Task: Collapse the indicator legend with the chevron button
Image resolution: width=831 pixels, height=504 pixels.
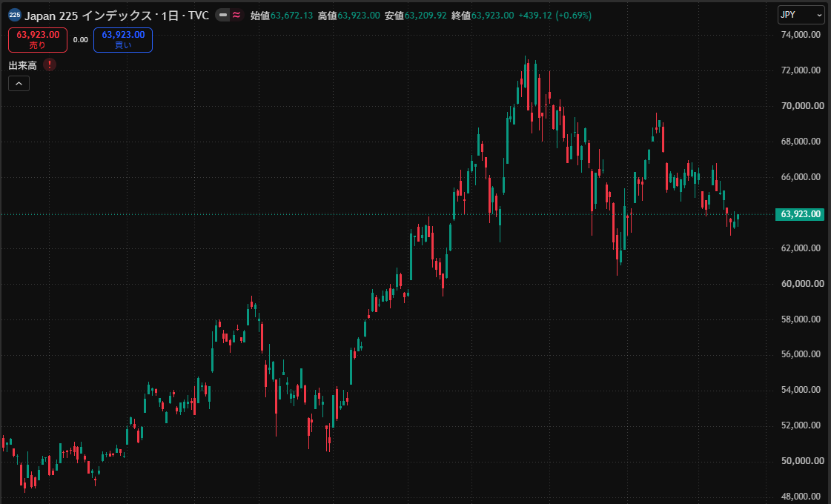Action: 19,83
